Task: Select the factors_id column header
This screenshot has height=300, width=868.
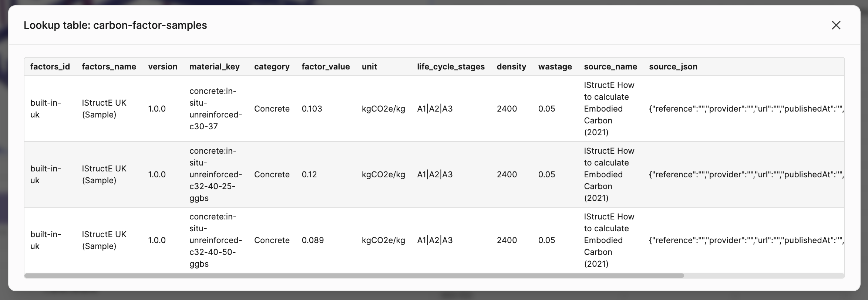Action: point(50,67)
